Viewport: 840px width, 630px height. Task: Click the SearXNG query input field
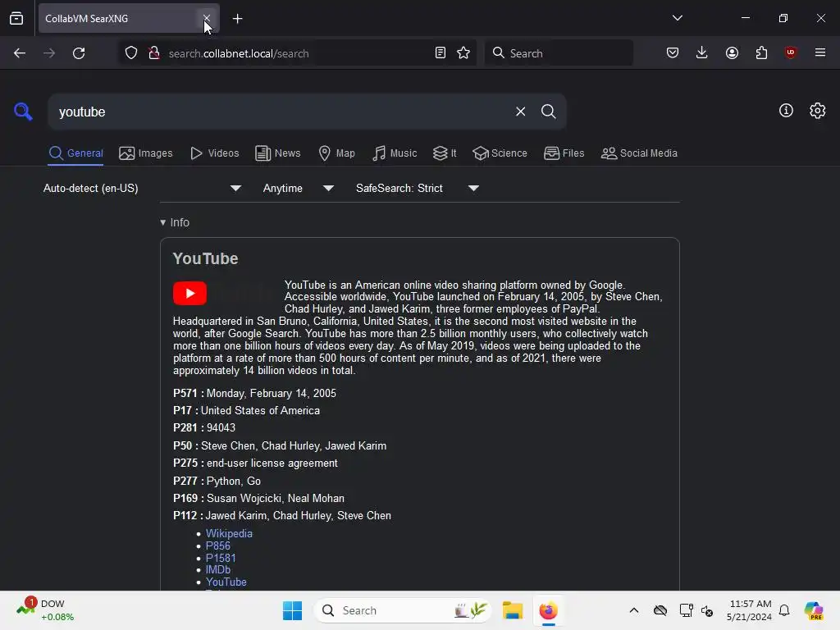(x=281, y=112)
